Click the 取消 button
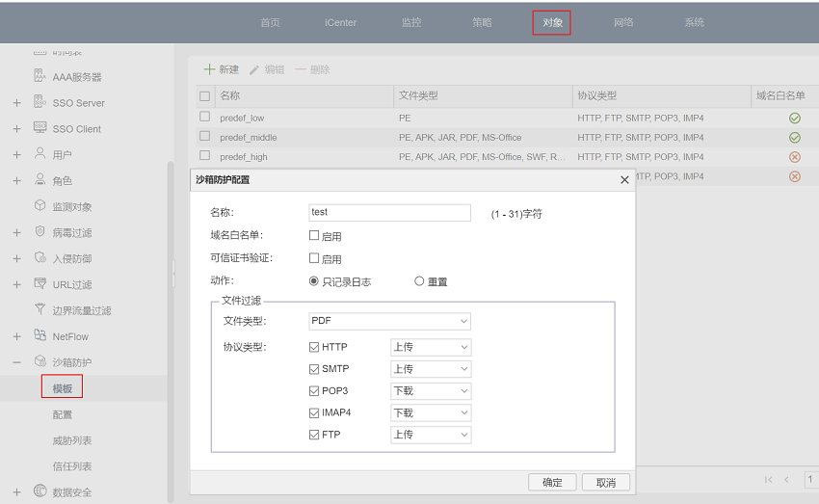The image size is (819, 504). (x=605, y=482)
